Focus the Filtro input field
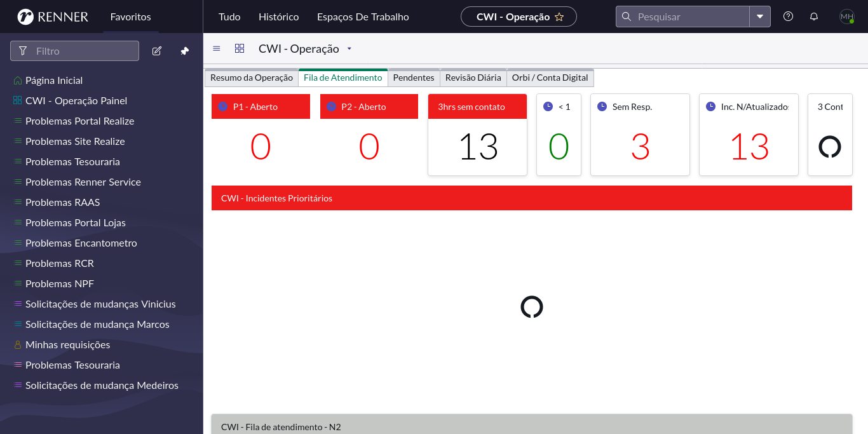Screen dimensions: 868x434 [74, 51]
